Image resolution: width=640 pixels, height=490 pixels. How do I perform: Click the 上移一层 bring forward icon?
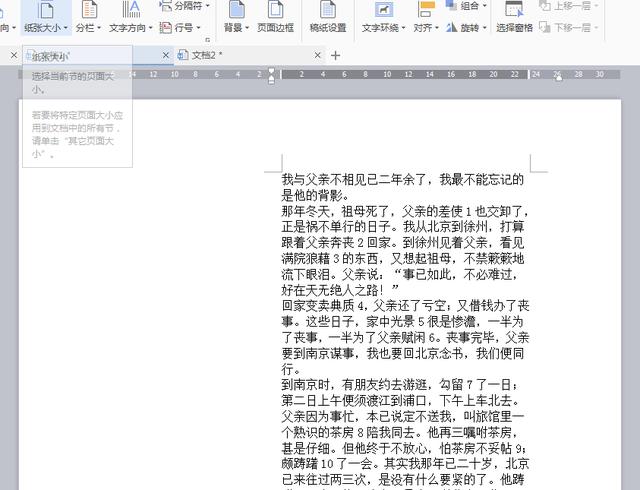coord(544,6)
